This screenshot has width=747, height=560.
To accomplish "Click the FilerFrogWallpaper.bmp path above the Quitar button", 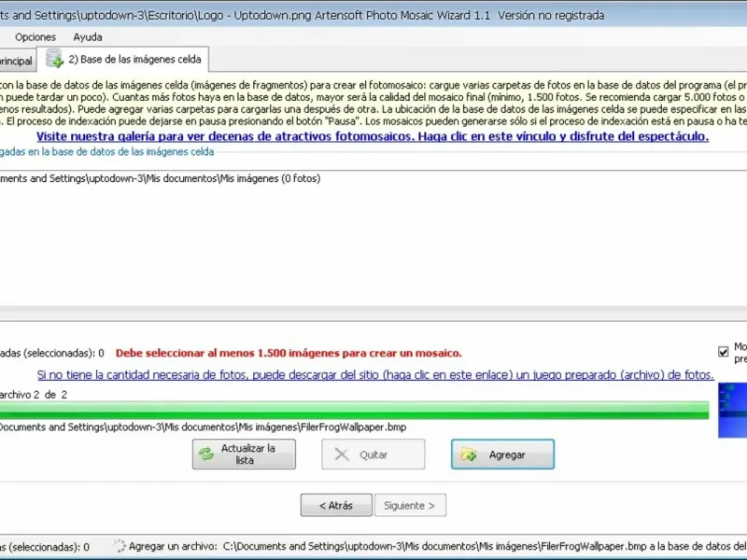I will [x=203, y=427].
